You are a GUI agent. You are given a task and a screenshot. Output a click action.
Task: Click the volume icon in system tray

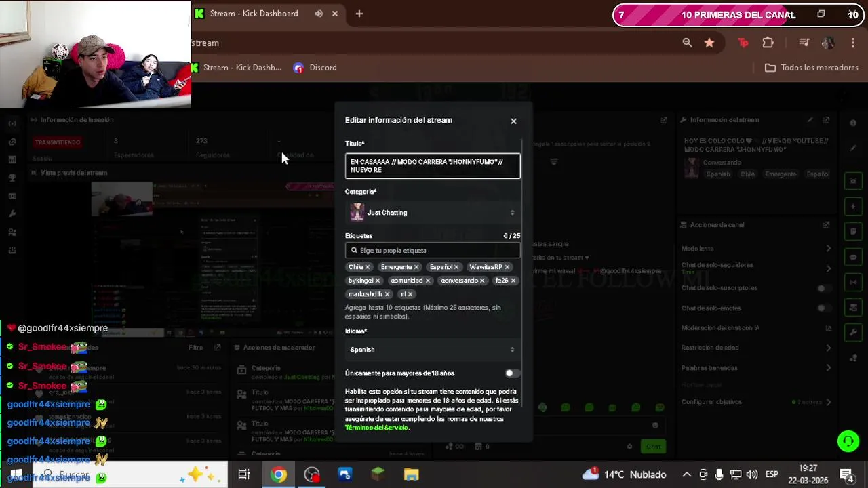click(x=751, y=474)
